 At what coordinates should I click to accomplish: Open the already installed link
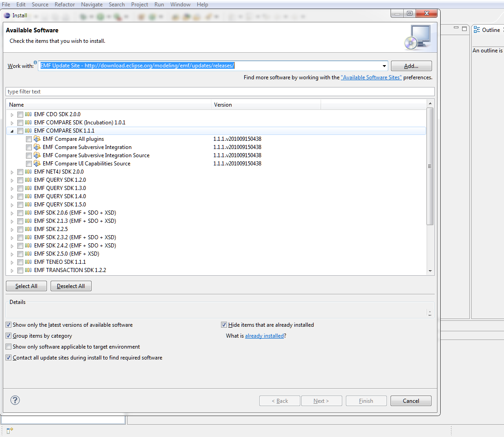click(265, 336)
